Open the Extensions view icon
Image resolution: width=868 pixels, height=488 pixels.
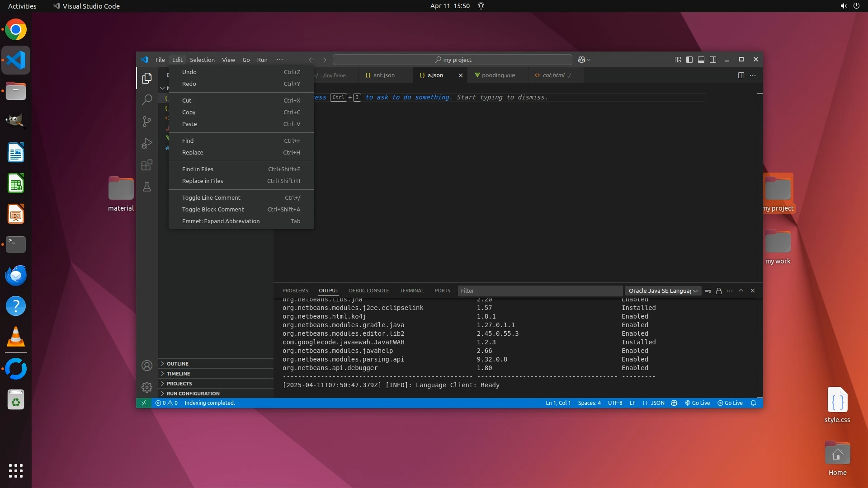147,165
